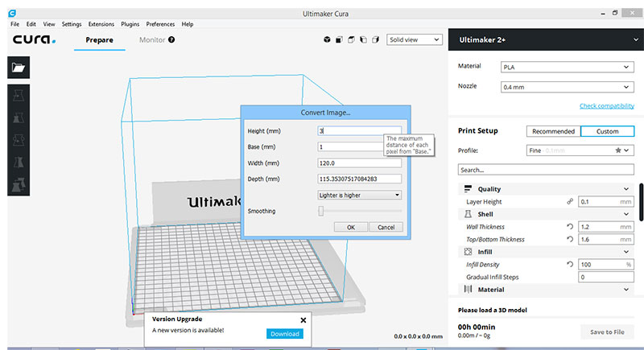Select the Rotate tool in left toolbar
This screenshot has width=644, height=350.
point(19,140)
